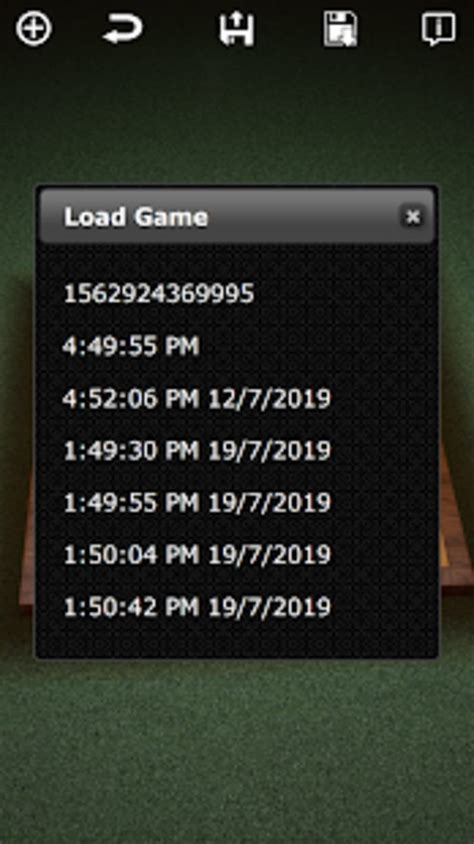Undo the last move with the arrow icon
Viewport: 474px width, 844px height.
tap(123, 29)
